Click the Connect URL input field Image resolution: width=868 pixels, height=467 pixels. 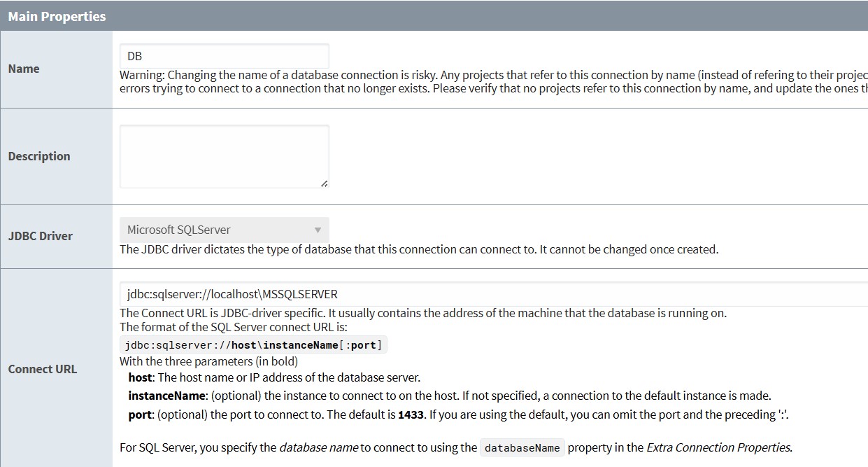[490, 294]
